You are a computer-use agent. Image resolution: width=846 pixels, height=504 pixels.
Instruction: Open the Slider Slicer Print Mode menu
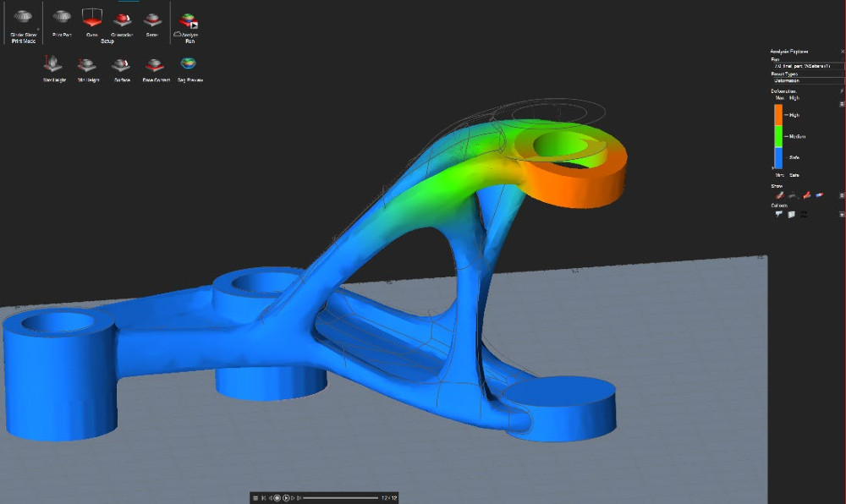point(22,20)
